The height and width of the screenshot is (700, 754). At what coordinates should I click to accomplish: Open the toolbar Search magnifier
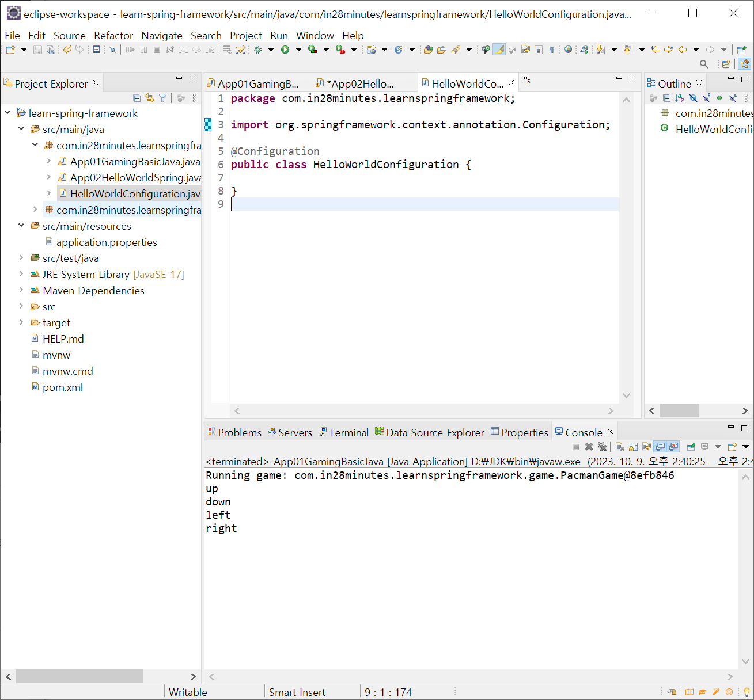pyautogui.click(x=704, y=64)
